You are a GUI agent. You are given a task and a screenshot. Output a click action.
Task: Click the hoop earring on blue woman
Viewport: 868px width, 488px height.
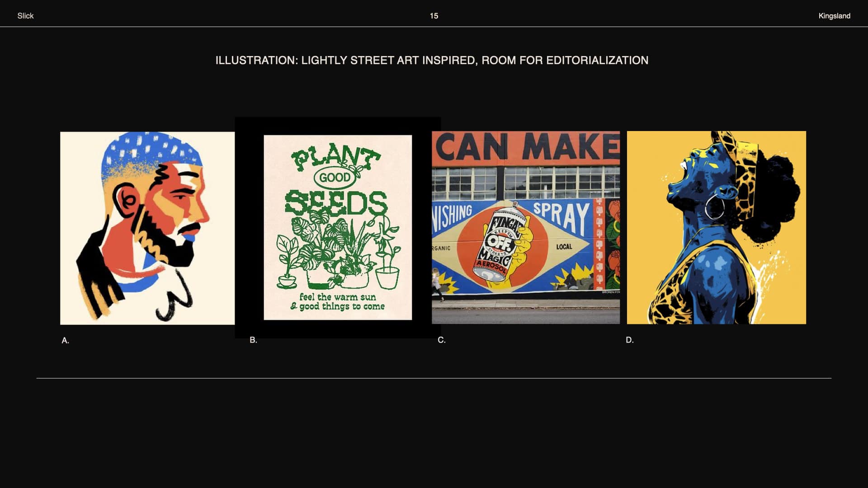[x=715, y=207]
